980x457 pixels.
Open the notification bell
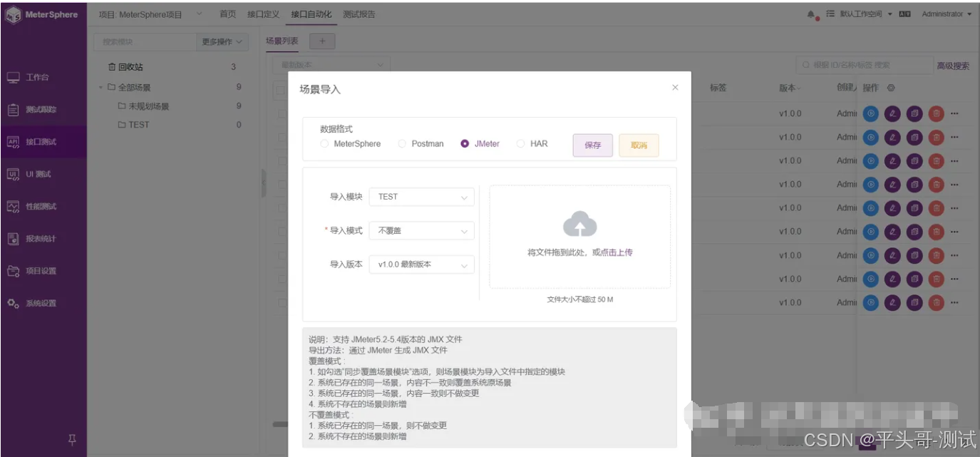811,14
